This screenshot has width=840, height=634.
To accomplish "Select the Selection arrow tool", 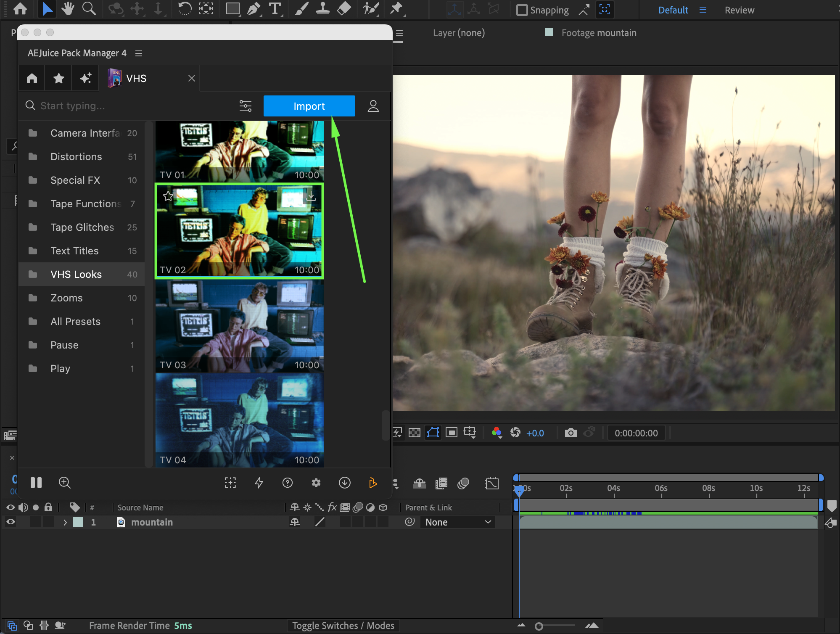I will click(47, 9).
